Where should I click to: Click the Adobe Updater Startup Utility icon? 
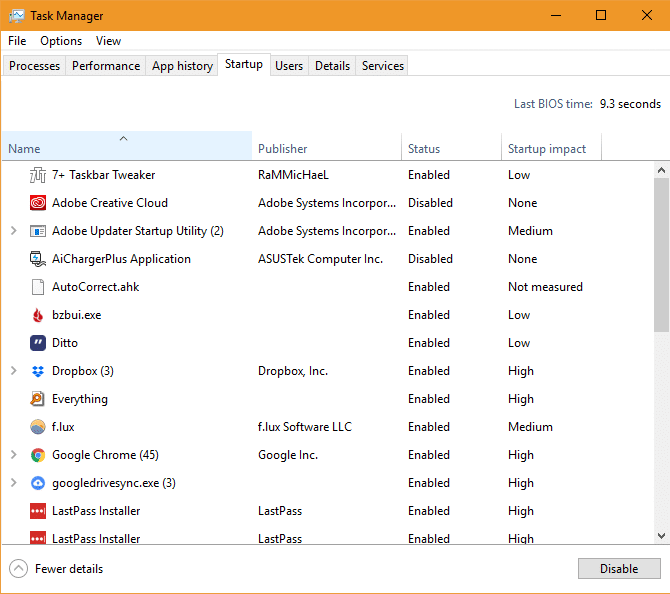tap(38, 231)
